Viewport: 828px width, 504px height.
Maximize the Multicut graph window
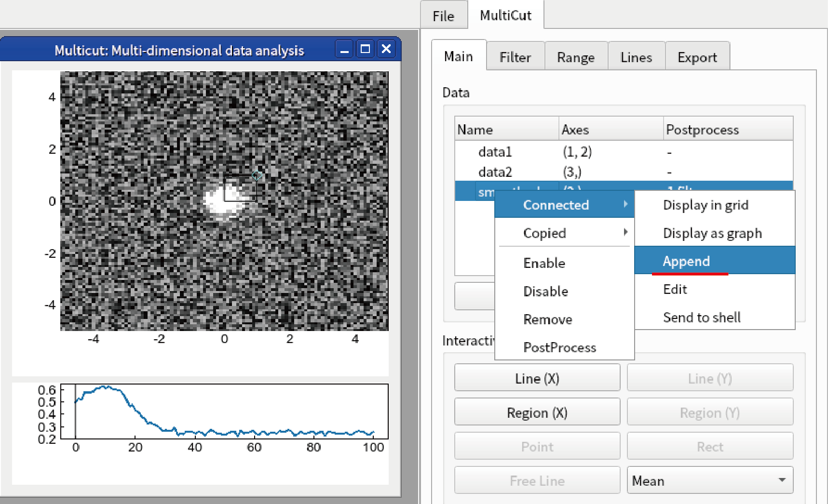(365, 49)
